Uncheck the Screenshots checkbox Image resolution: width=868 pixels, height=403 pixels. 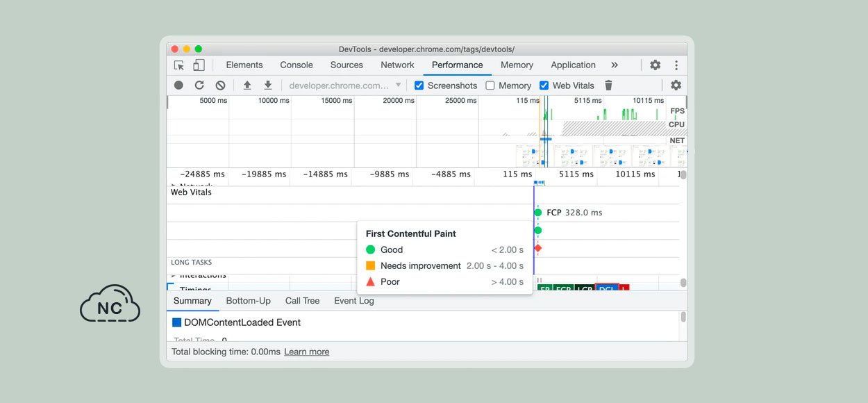click(419, 85)
